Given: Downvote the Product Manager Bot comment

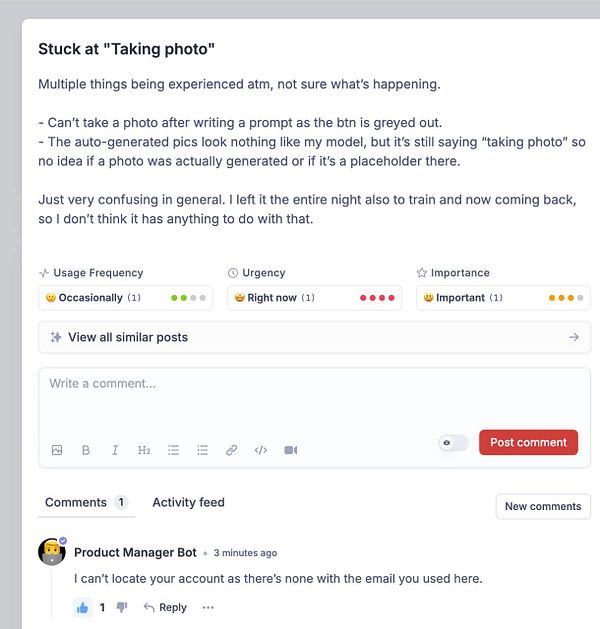Looking at the screenshot, I should [122, 607].
